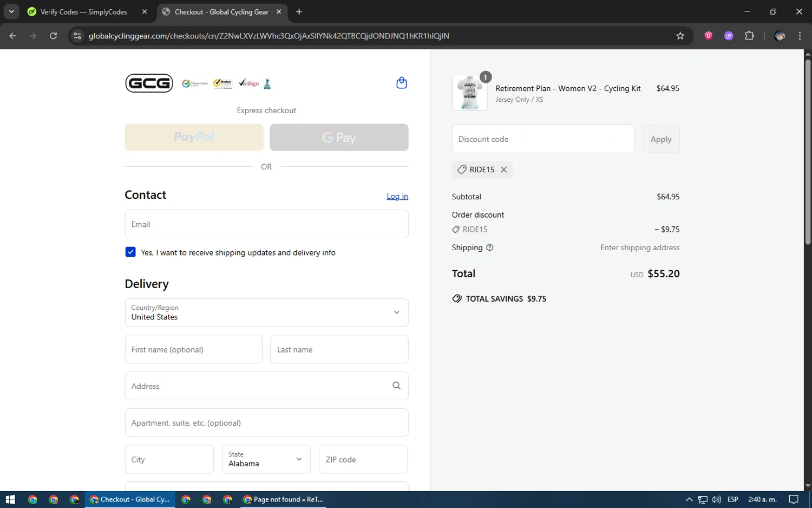The image size is (812, 508).
Task: View site information icon in address bar
Action: 77,36
